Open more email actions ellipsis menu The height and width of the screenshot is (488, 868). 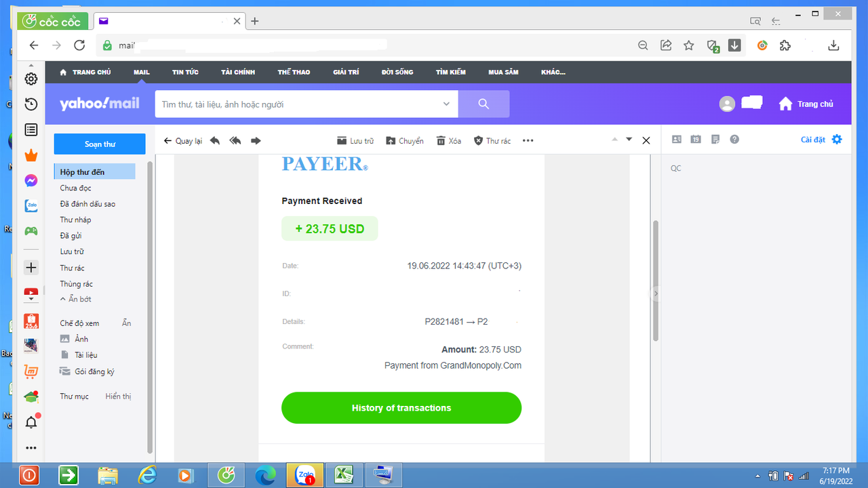click(x=528, y=140)
